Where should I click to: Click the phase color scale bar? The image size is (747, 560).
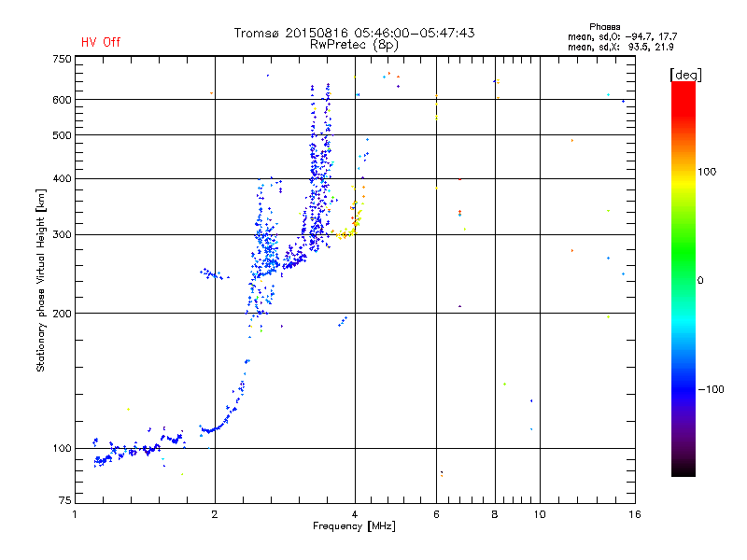[684, 278]
